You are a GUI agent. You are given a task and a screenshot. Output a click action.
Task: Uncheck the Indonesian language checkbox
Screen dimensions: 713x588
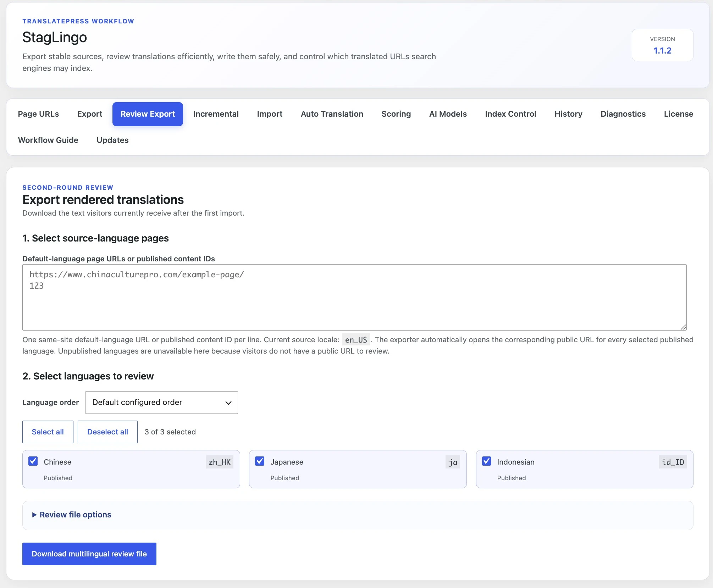[486, 461]
